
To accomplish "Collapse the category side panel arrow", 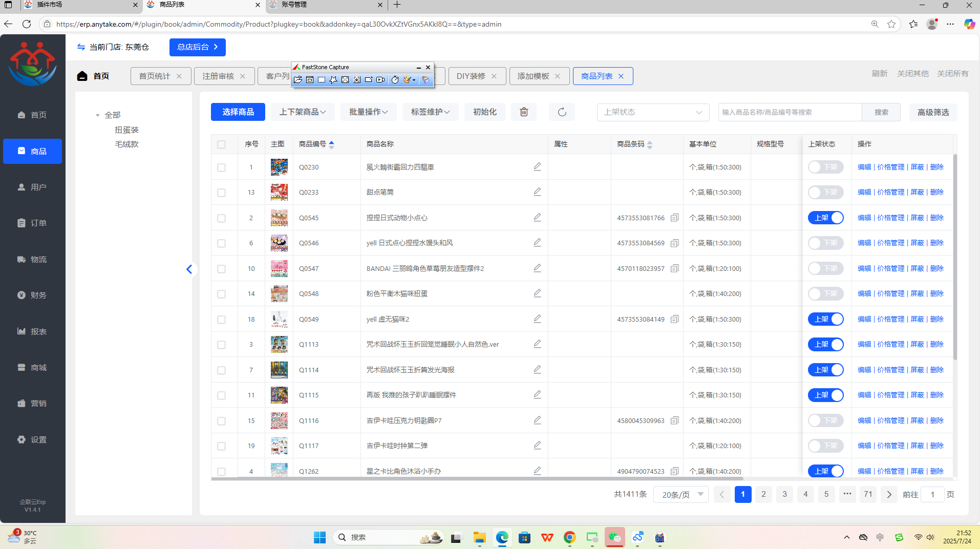I will pyautogui.click(x=189, y=269).
